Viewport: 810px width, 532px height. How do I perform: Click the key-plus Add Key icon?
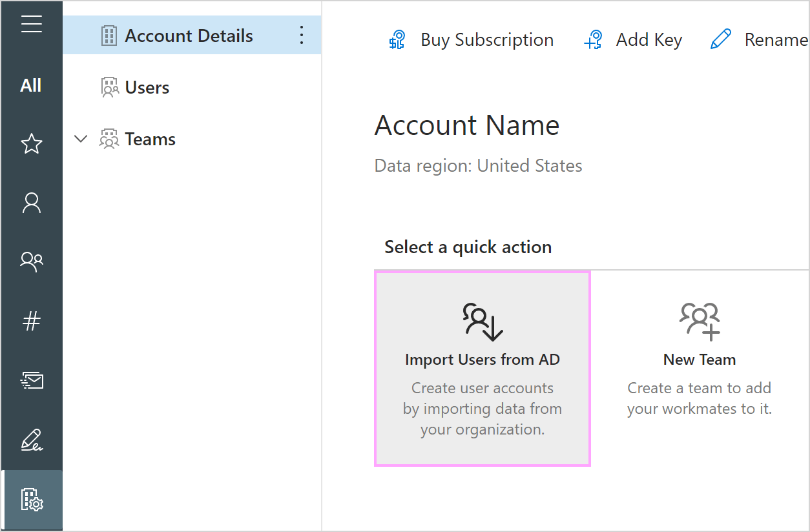pyautogui.click(x=593, y=39)
